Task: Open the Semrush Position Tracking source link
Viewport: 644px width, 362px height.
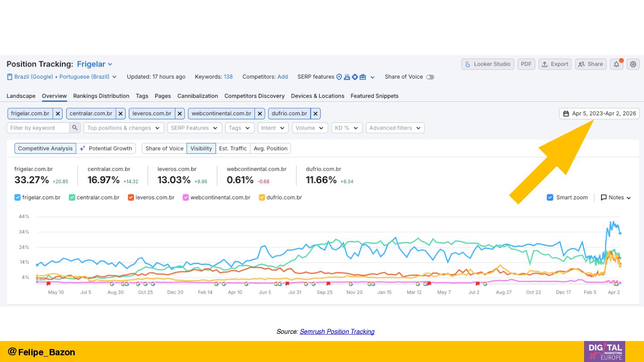Action: click(x=337, y=332)
